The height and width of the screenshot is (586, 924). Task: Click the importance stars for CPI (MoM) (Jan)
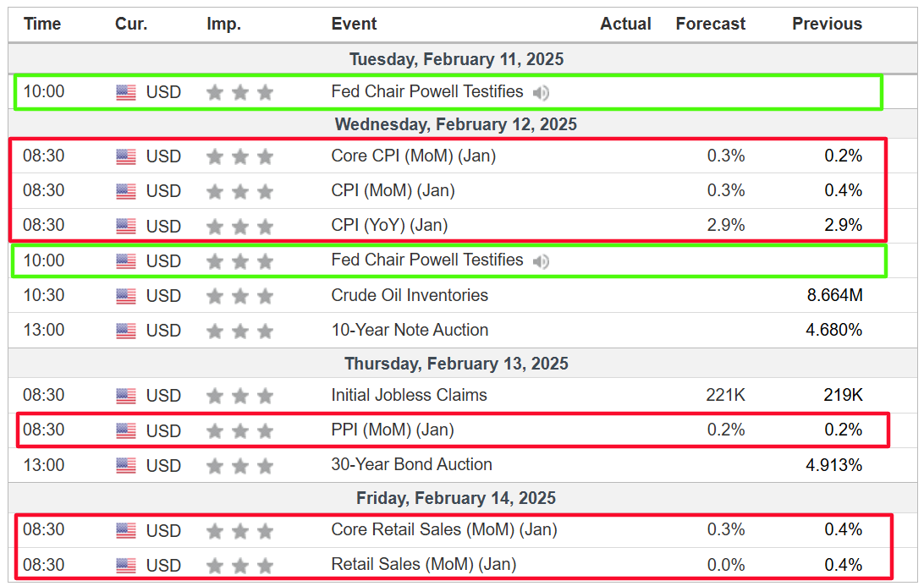(x=239, y=191)
